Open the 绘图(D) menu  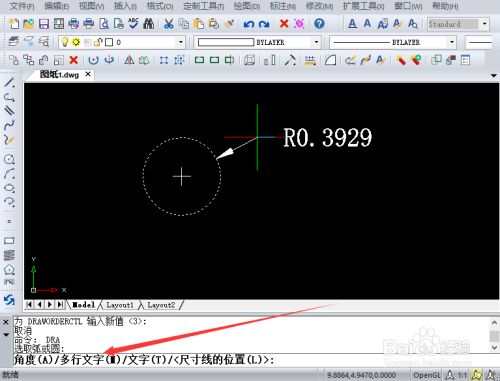(x=247, y=6)
